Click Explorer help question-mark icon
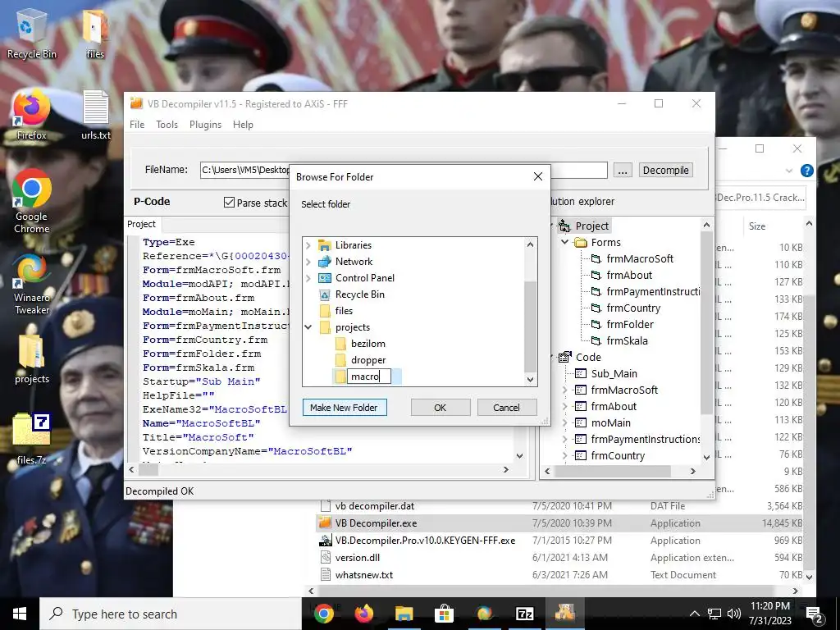 (807, 171)
